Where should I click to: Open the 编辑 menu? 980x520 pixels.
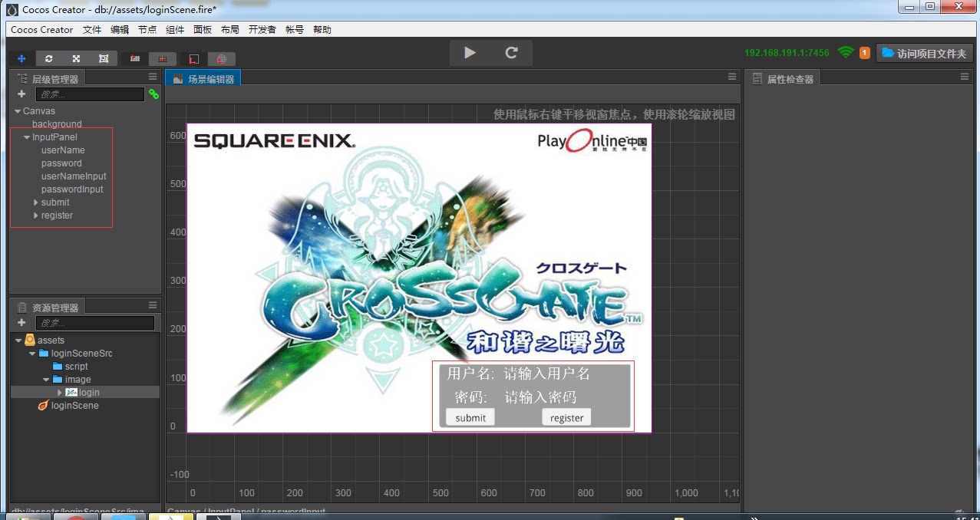coord(120,30)
